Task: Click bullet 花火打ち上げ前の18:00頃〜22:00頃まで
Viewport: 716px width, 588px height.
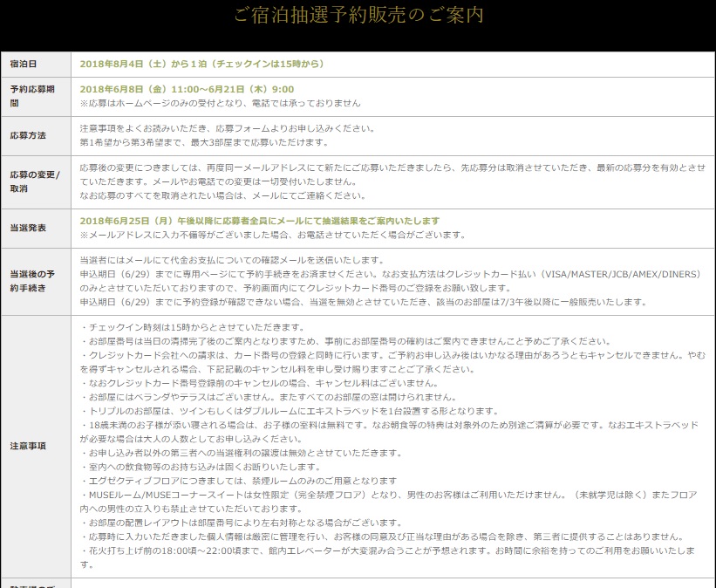Action: click(387, 557)
